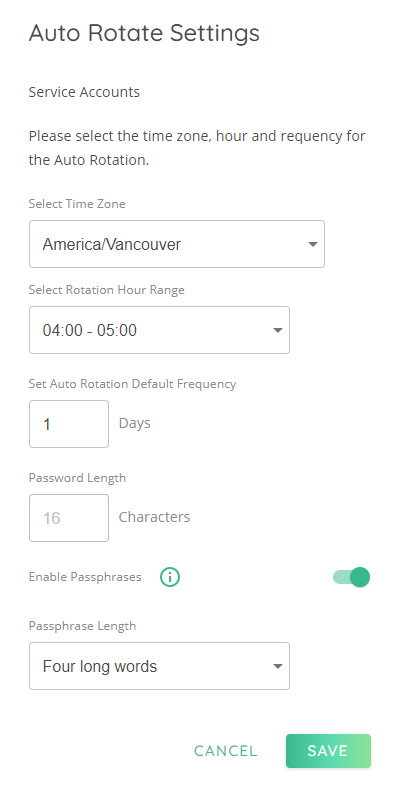
Task: Focus the rotation frequency days field
Action: point(69,424)
